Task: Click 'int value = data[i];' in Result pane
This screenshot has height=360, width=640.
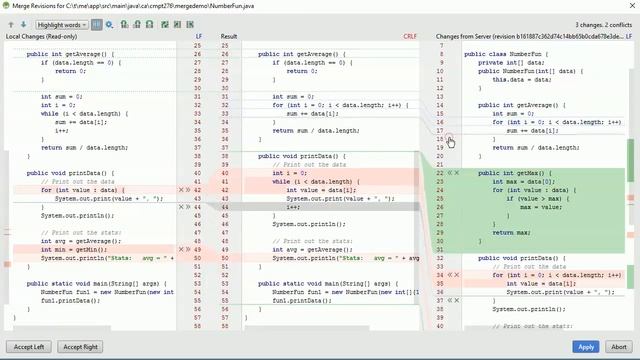Action: pos(321,190)
